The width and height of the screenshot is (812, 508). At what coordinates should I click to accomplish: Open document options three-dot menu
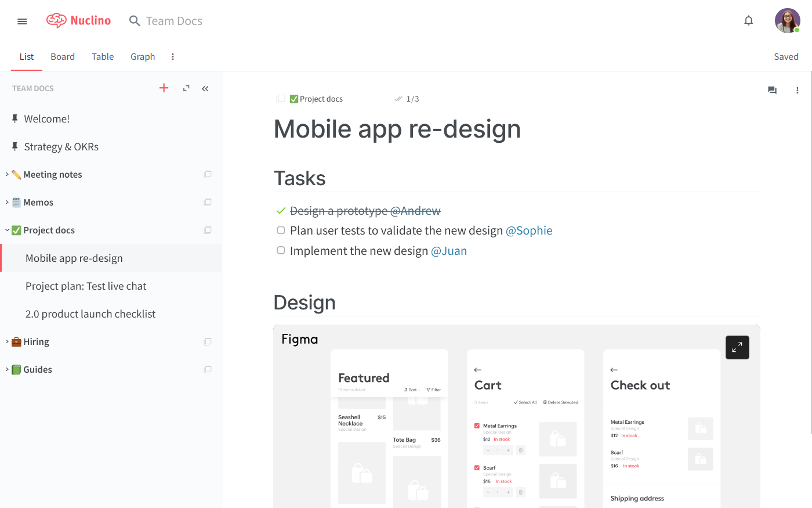pyautogui.click(x=797, y=90)
